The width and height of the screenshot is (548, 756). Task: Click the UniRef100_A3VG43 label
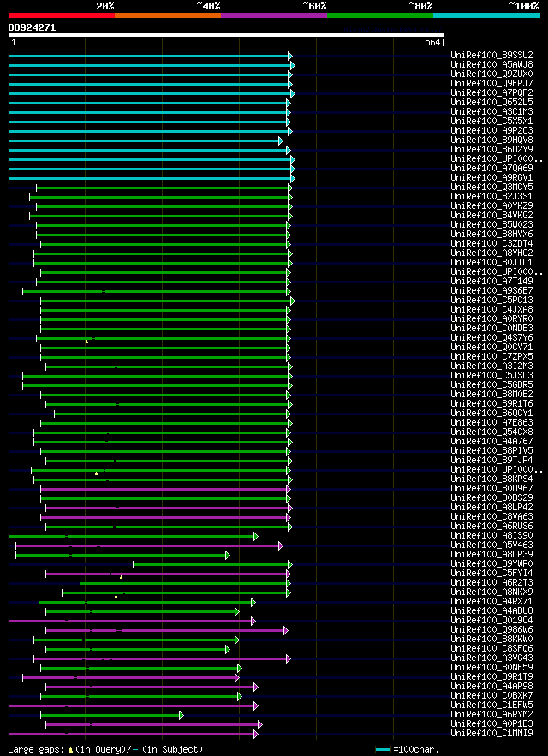(x=491, y=658)
